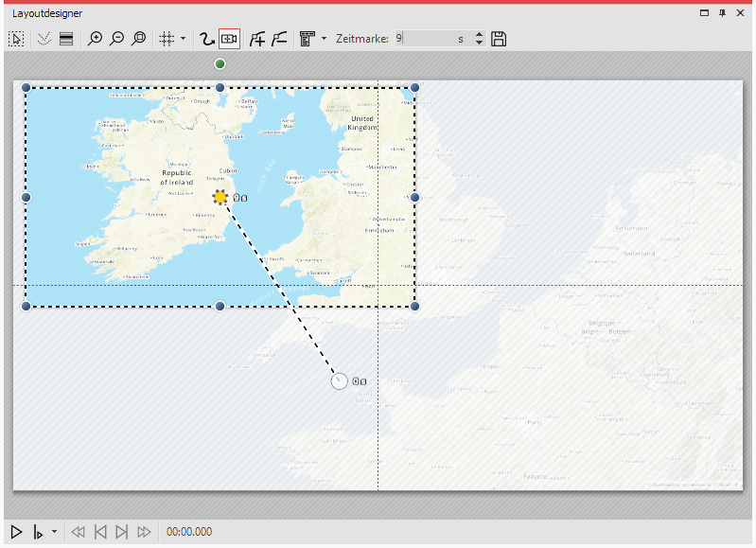Click the zoom out magnifier icon

(x=116, y=39)
